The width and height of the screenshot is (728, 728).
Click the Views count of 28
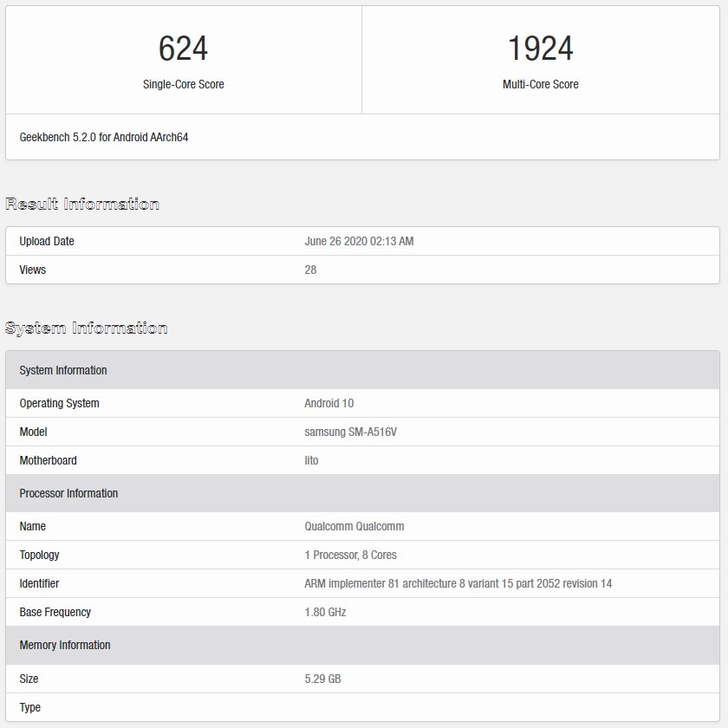click(x=310, y=270)
